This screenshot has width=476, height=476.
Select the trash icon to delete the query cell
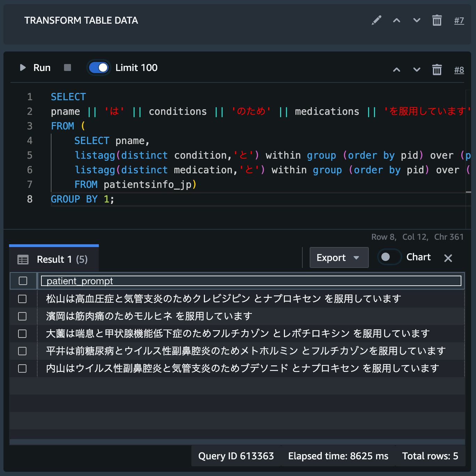437,70
